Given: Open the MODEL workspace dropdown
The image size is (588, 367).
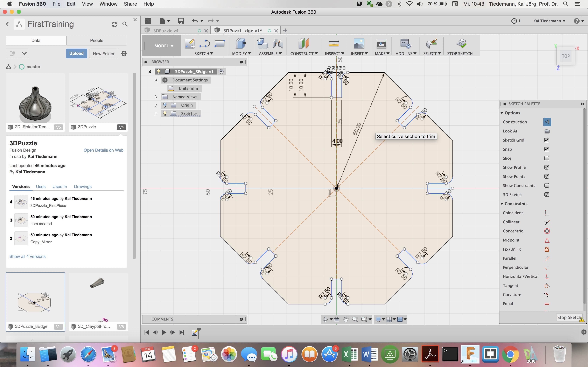Looking at the screenshot, I should (164, 46).
